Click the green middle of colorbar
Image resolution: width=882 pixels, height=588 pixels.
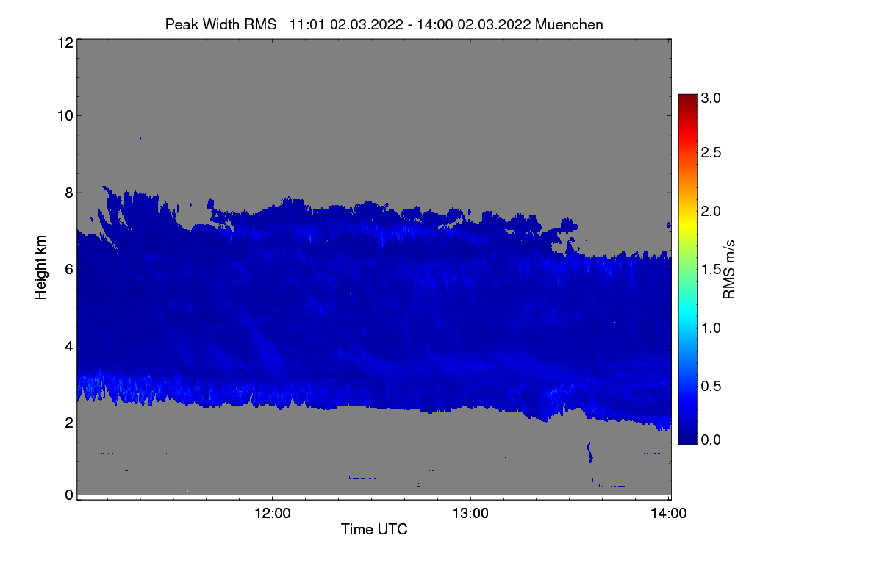coord(687,270)
